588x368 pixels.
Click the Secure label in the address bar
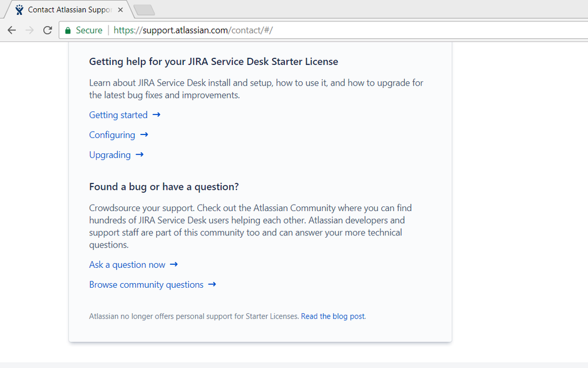(89, 30)
